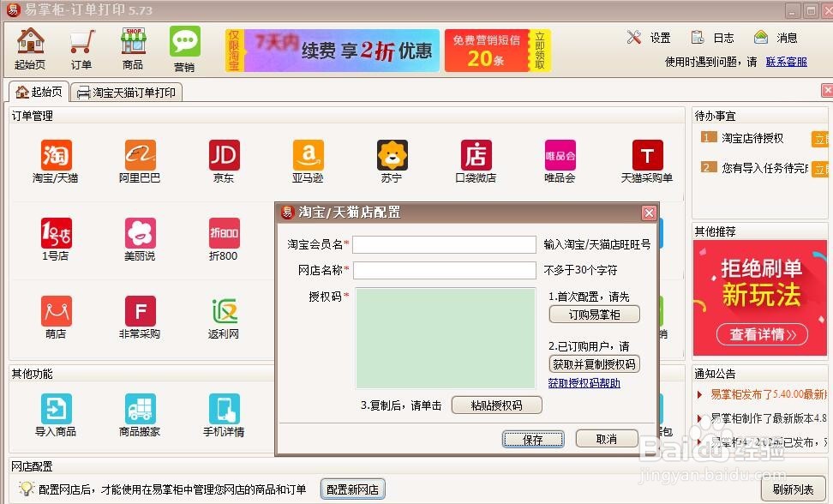Open the 营销 chat bubble toolbar icon
Screen dimensions: 833x504
[184, 48]
